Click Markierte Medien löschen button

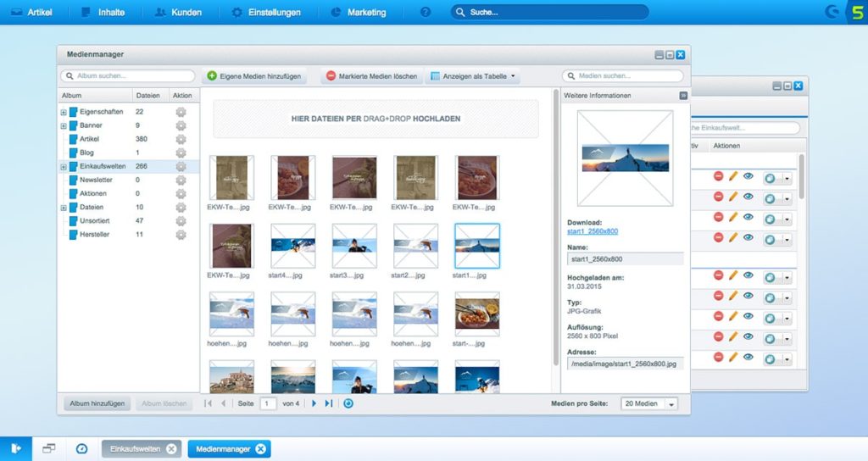372,76
